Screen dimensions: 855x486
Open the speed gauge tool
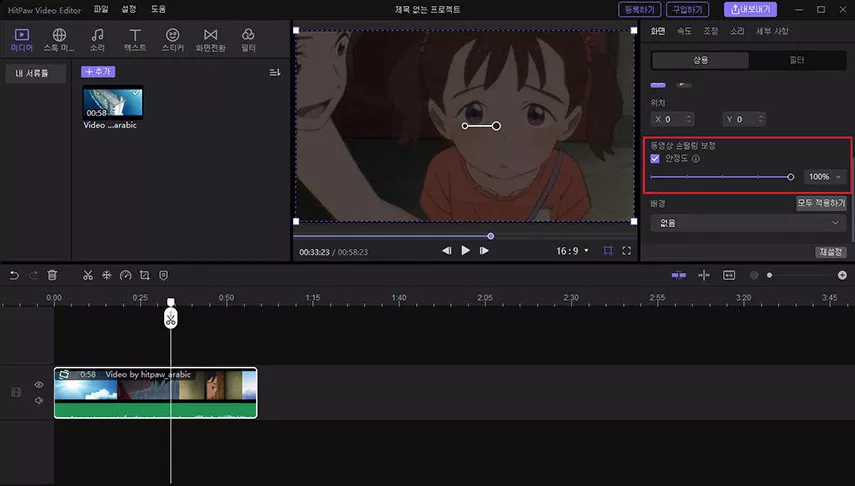click(125, 275)
